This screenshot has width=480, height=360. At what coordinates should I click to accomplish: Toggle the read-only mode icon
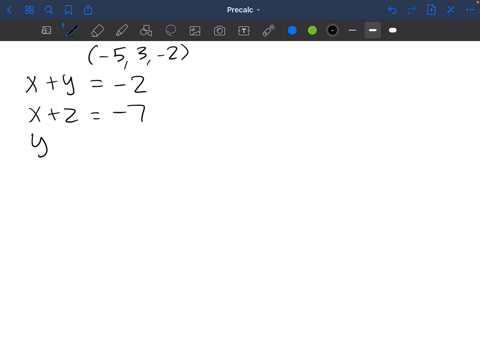(46, 30)
